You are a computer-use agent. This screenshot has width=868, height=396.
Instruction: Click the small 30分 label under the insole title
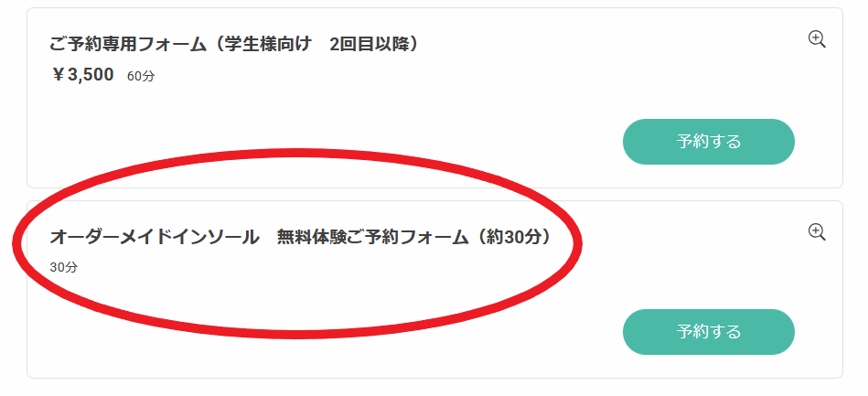[x=64, y=268]
